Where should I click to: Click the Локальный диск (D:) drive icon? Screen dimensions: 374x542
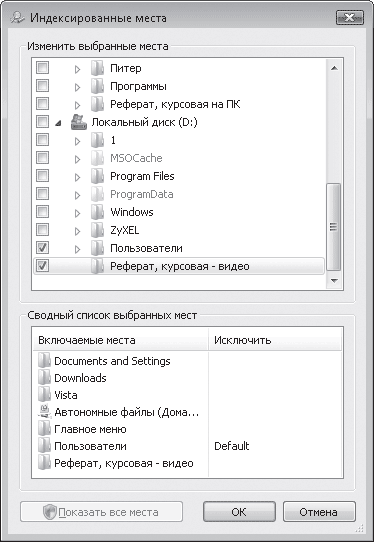[x=79, y=122]
